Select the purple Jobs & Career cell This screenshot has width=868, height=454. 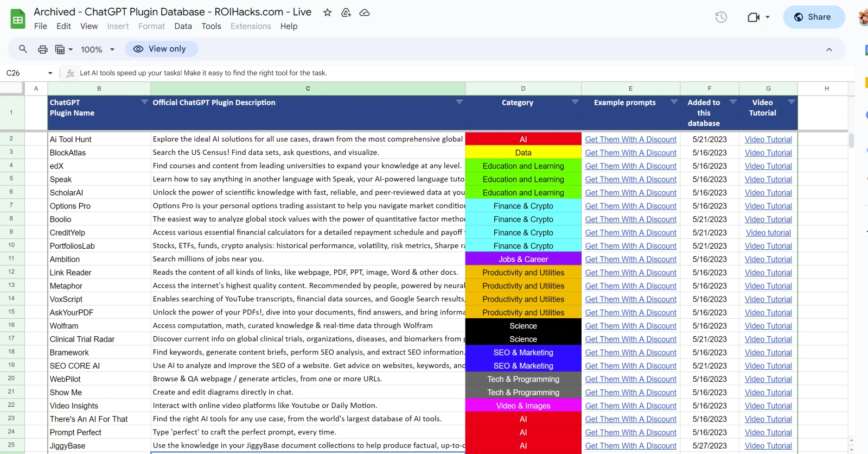point(523,259)
